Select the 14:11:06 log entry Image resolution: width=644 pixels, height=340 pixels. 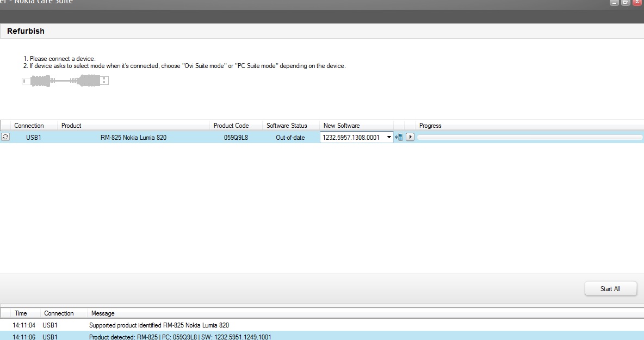(x=322, y=336)
